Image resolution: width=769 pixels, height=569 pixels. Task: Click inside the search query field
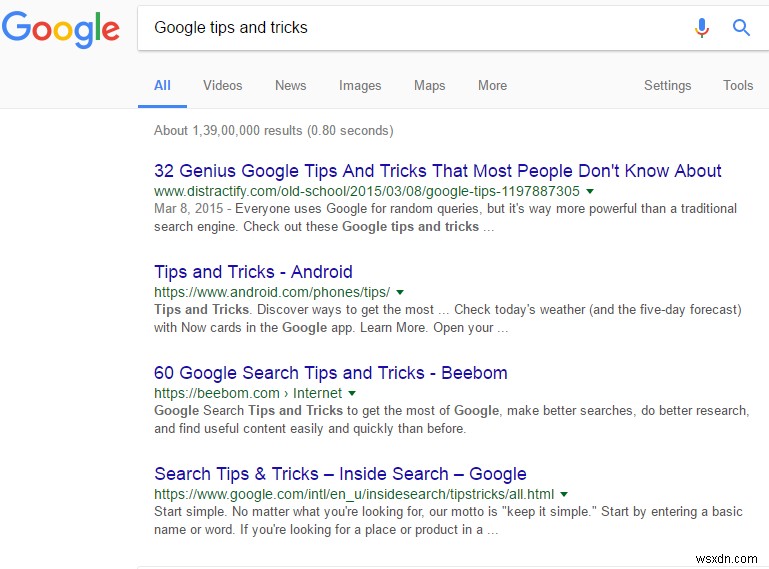point(400,28)
